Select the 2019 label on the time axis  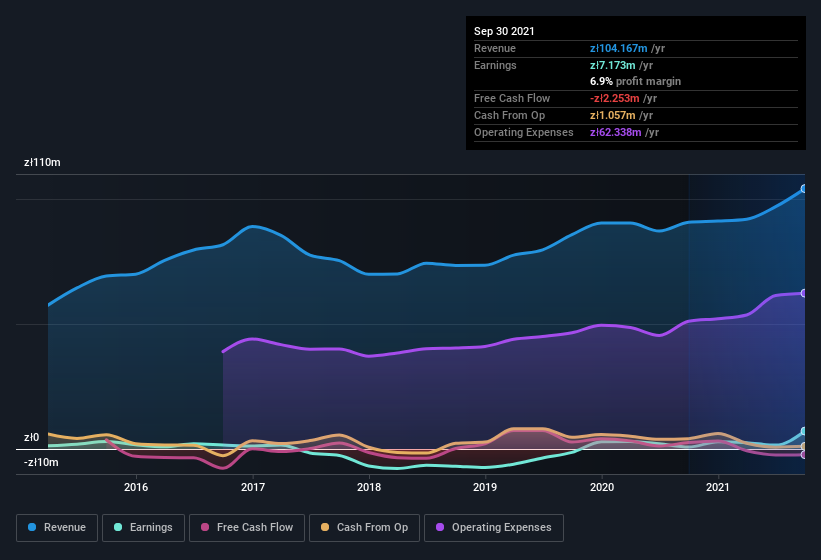(485, 487)
